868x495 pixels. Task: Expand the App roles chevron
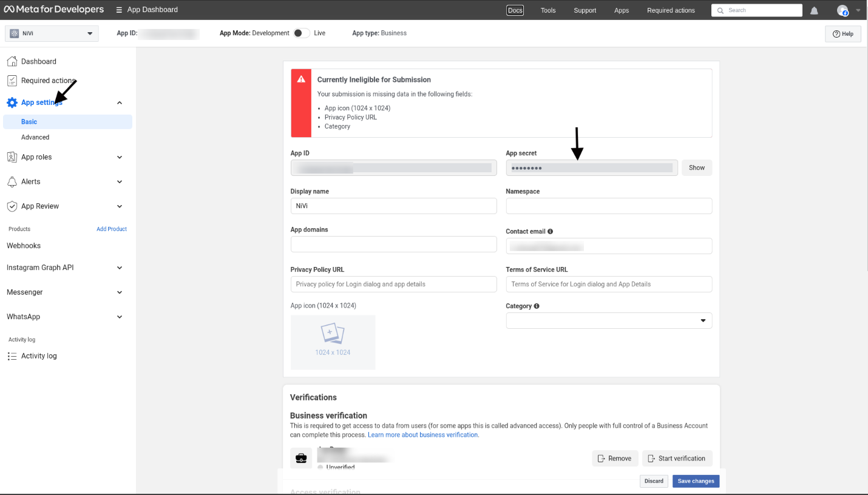(120, 157)
